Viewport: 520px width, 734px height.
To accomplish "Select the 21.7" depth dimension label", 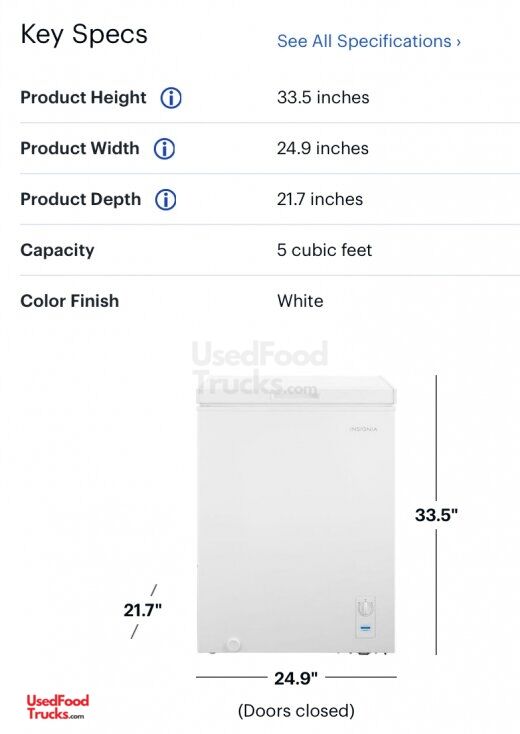I will [142, 610].
